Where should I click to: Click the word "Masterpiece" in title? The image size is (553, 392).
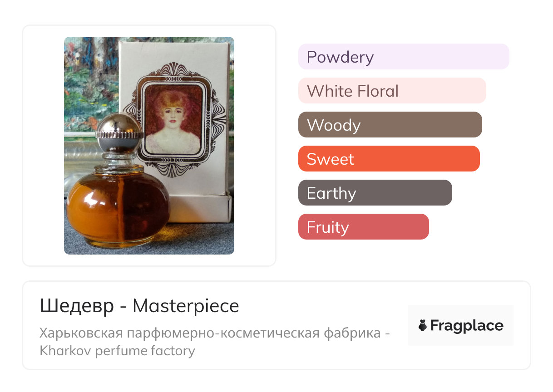coord(186,306)
